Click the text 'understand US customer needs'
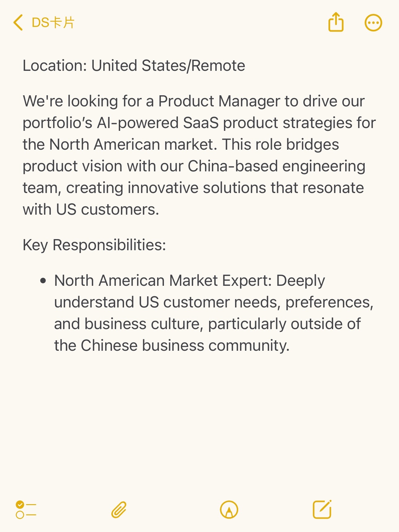 [x=166, y=302]
